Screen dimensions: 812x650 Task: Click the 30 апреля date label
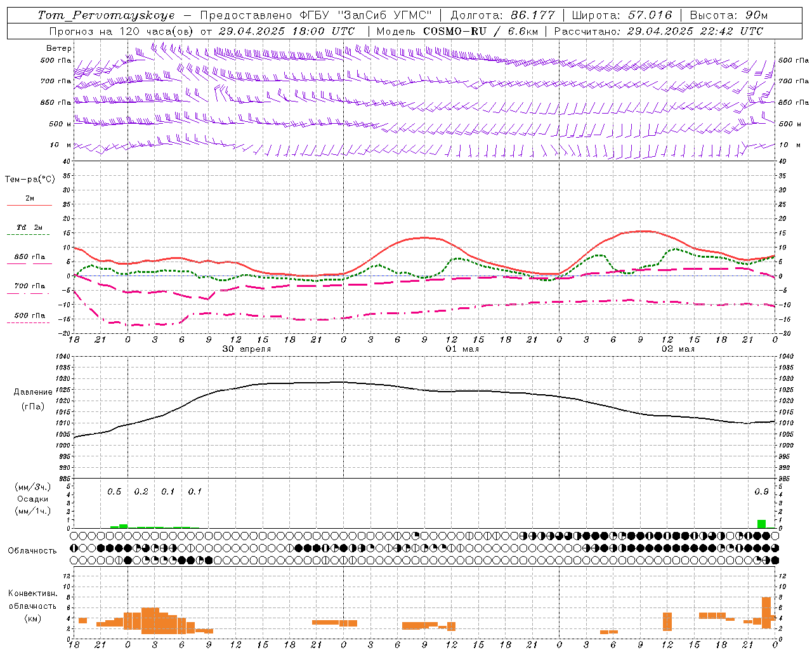pyautogui.click(x=247, y=349)
